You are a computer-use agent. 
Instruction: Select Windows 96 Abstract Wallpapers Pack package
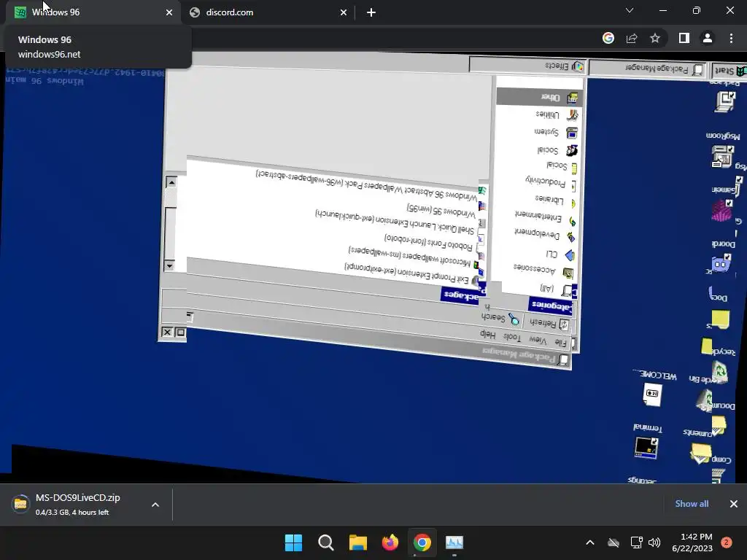coord(367,186)
